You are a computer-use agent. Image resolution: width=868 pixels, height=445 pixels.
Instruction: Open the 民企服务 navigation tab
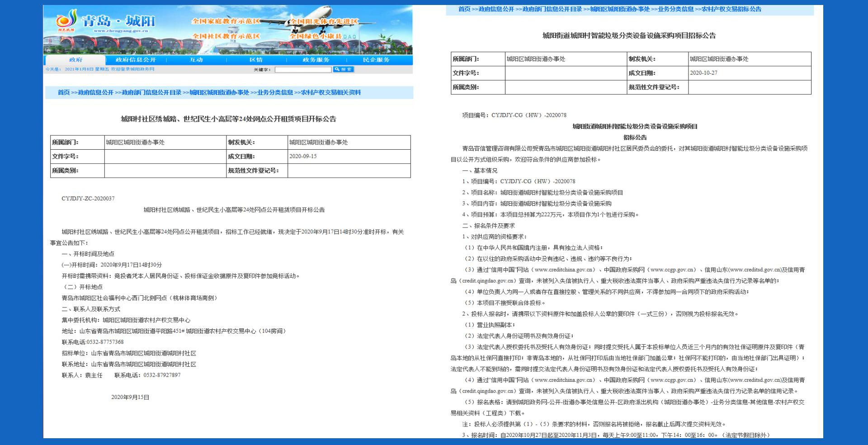tap(376, 60)
